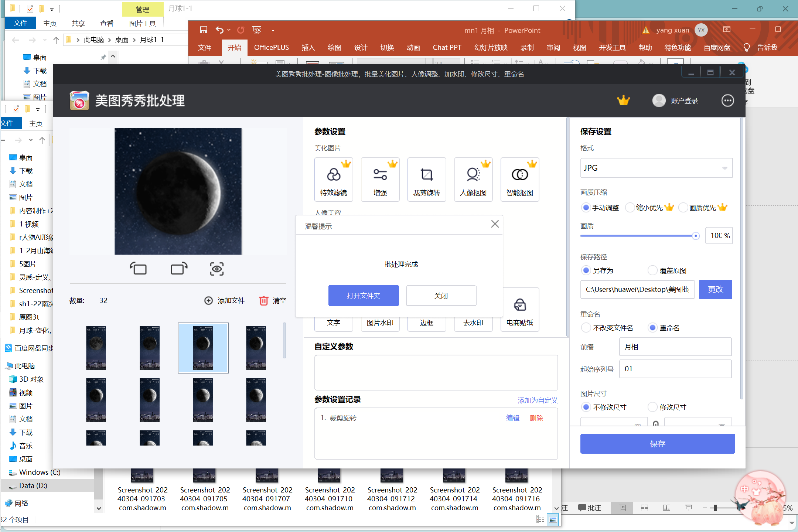
Task: Click the eye preview compare icon
Action: (x=217, y=269)
